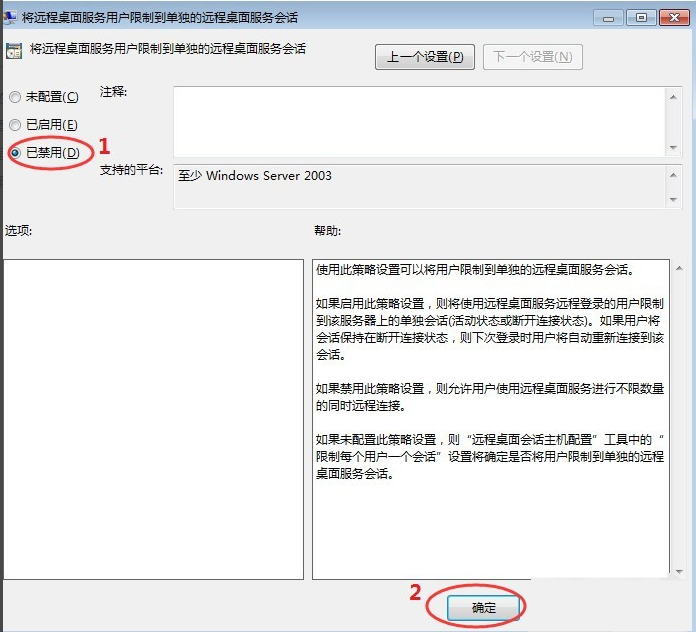Go to 上一个设置(P) previous setting
The height and width of the screenshot is (632, 696).
pyautogui.click(x=425, y=57)
